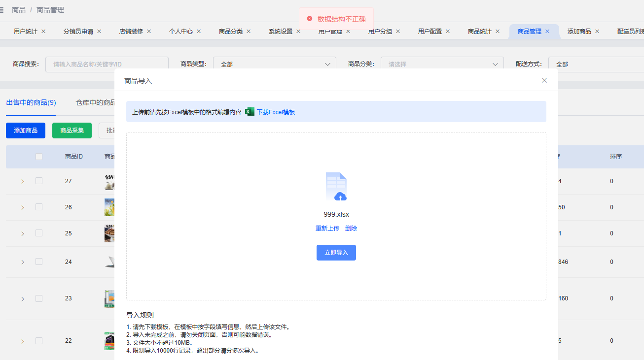
Task: Close the 添加商品 tab
Action: 597,32
